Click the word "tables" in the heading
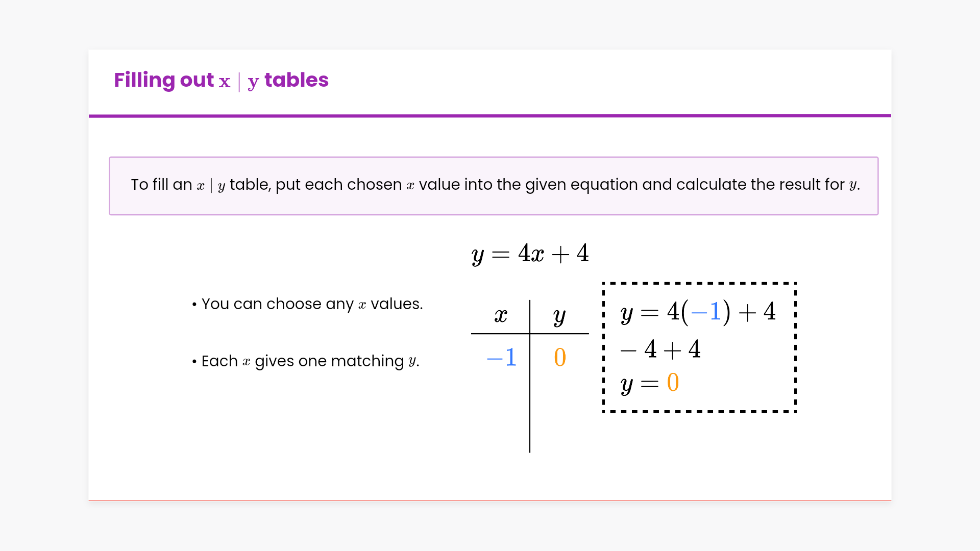 pyautogui.click(x=297, y=80)
